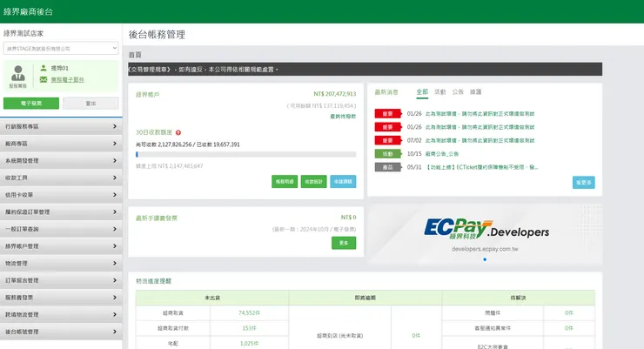Click the green 電子發票 button

(31, 103)
